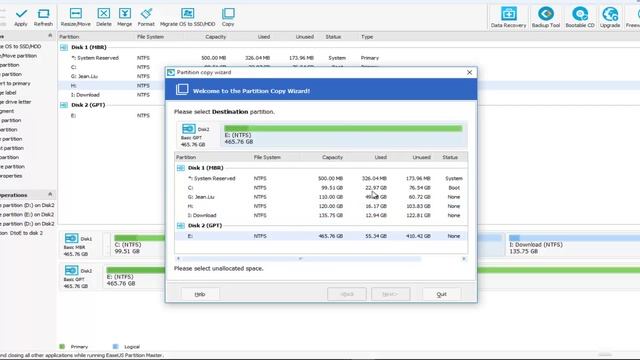Click 'to primary' sidebar operation
This screenshot has height=360, width=640.
coord(16,83)
